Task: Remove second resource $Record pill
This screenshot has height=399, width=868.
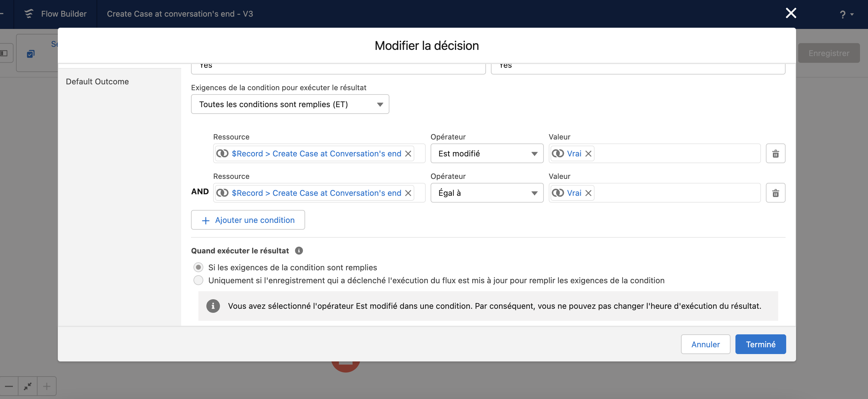Action: coord(408,193)
